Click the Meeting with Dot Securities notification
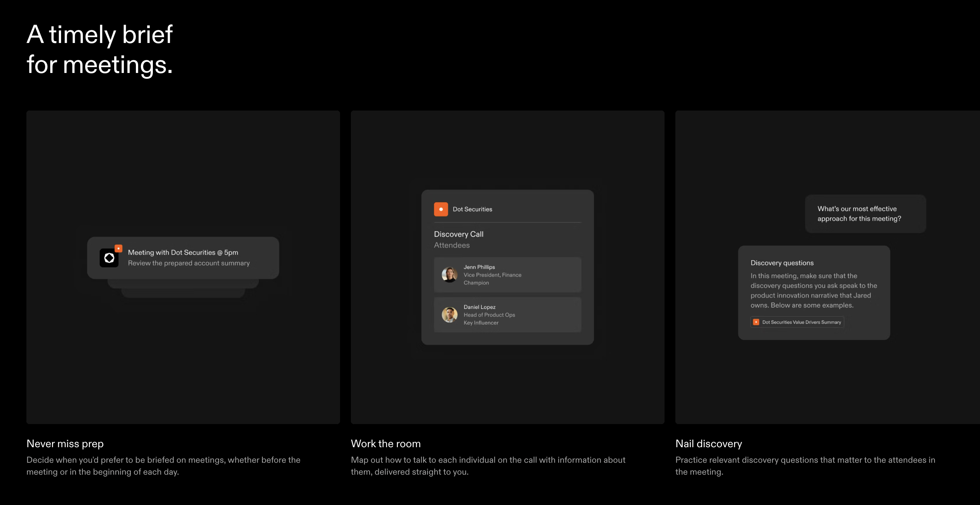Screen dimensions: 980x505 point(183,258)
